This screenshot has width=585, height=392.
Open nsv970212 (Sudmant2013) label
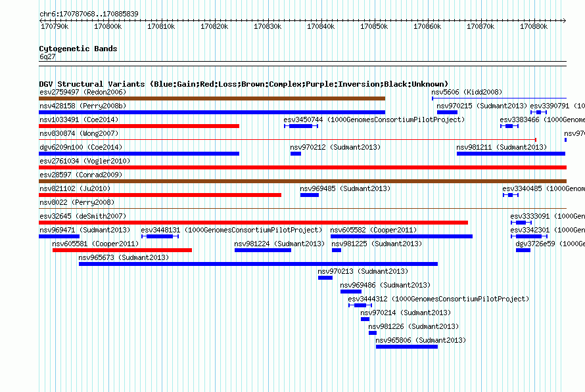point(335,147)
